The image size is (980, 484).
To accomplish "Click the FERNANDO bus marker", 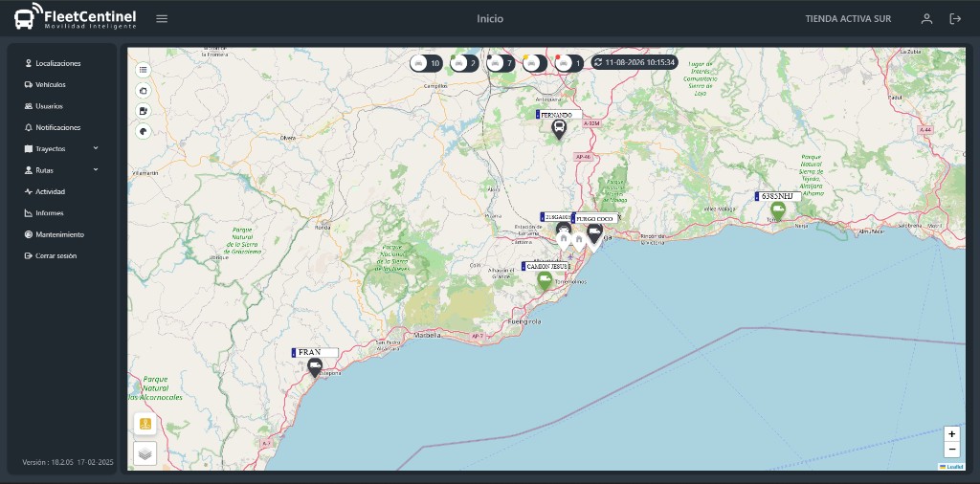I will (559, 130).
